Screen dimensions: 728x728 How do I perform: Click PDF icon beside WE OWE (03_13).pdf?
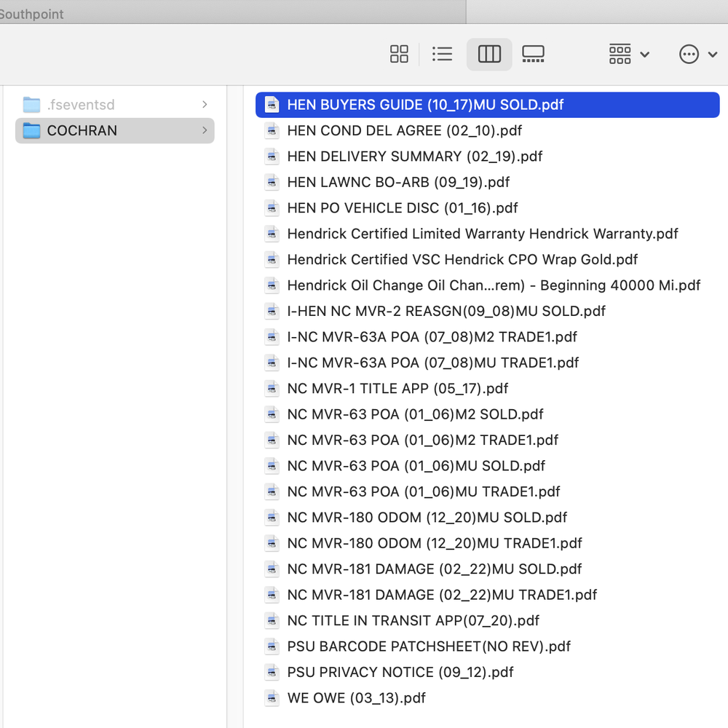coord(272,697)
